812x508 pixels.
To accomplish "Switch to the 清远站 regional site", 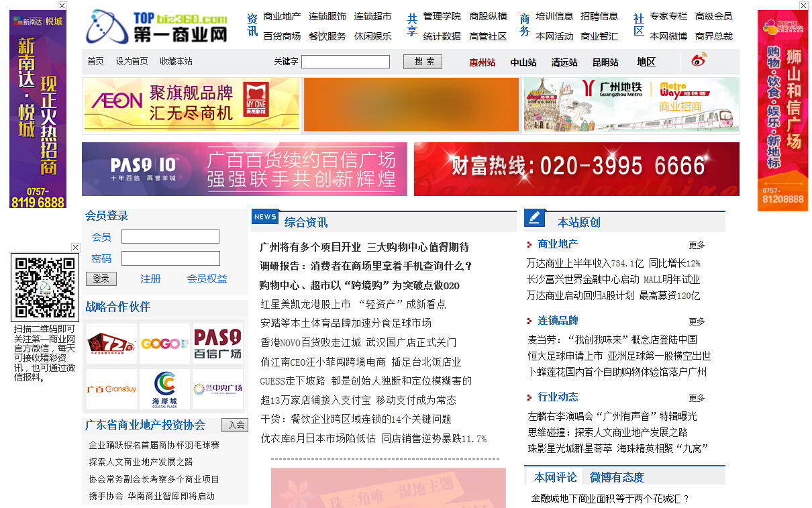I will 564,62.
